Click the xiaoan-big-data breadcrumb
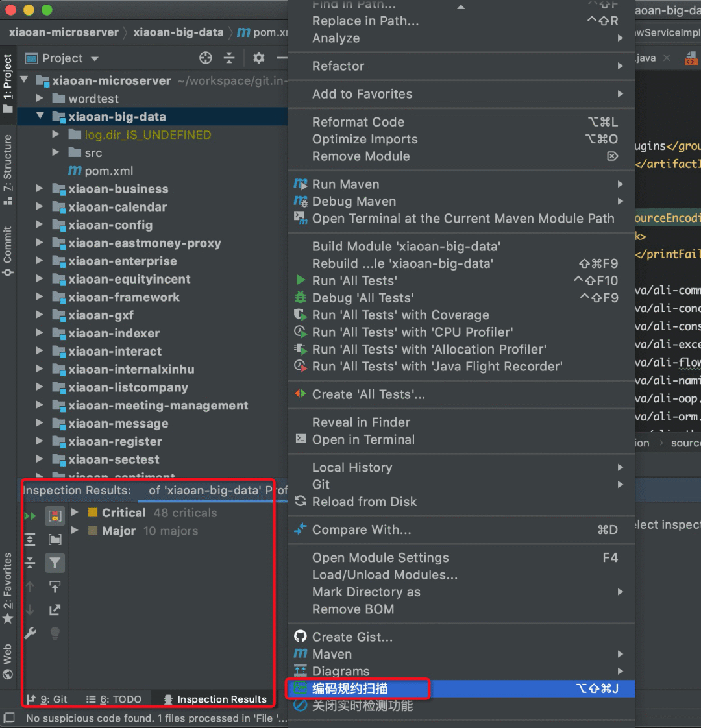Screen dimensions: 701x728 pos(178,32)
